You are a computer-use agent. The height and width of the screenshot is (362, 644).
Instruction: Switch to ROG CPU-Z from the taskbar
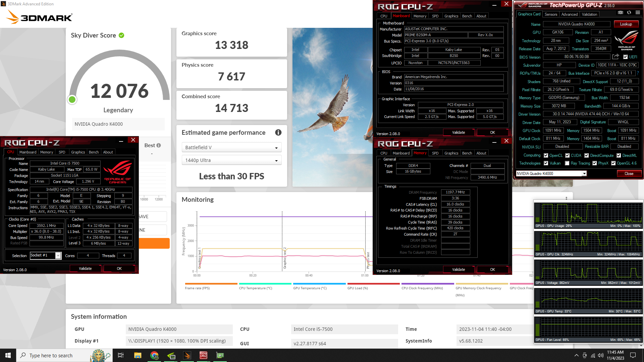(x=203, y=355)
